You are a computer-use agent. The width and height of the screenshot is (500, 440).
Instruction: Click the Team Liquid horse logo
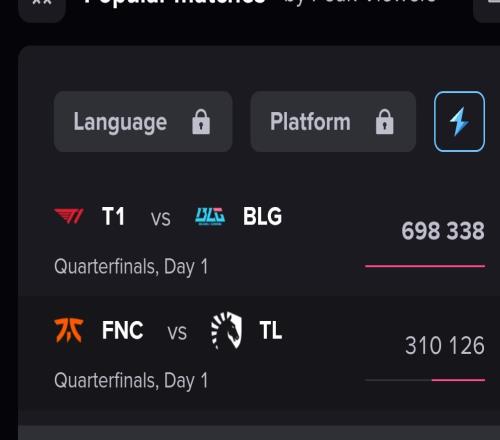pyautogui.click(x=227, y=330)
